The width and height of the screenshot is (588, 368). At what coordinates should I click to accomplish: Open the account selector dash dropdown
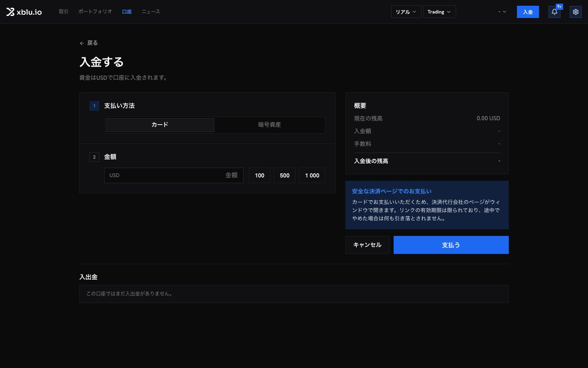[x=502, y=12]
